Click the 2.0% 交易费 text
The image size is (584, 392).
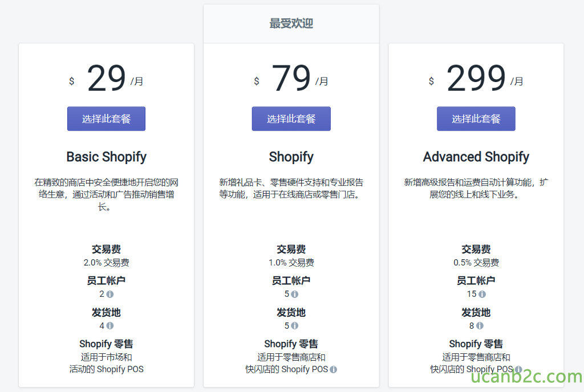tap(106, 263)
